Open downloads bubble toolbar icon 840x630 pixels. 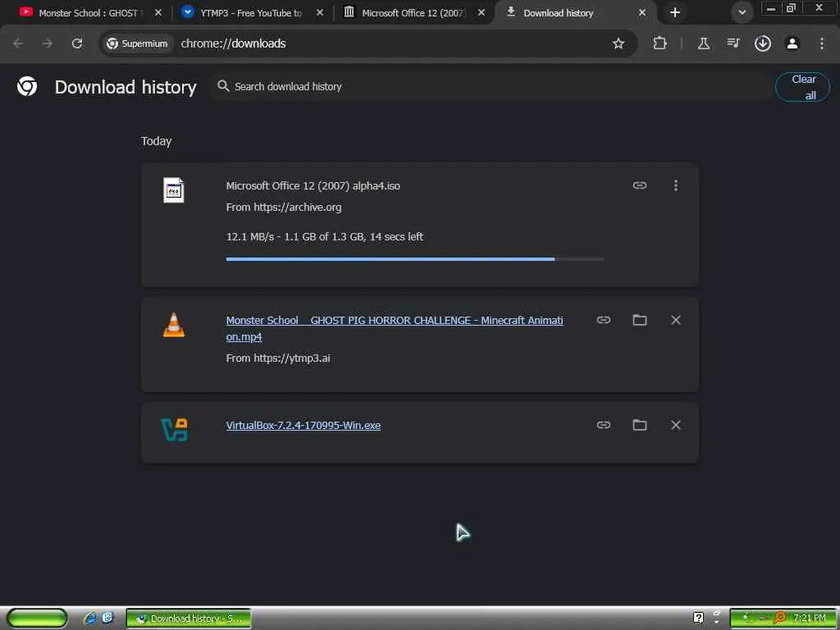pyautogui.click(x=763, y=43)
